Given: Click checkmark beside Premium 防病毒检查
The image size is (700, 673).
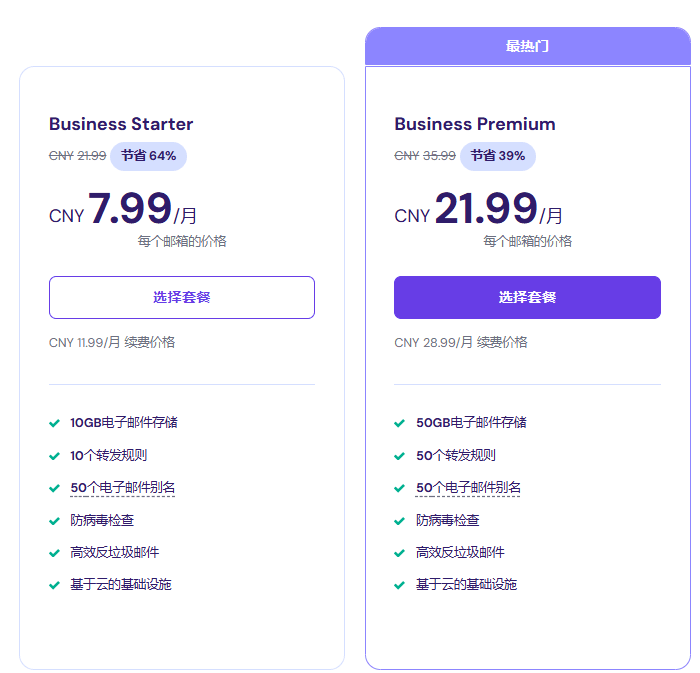Looking at the screenshot, I should coord(400,520).
